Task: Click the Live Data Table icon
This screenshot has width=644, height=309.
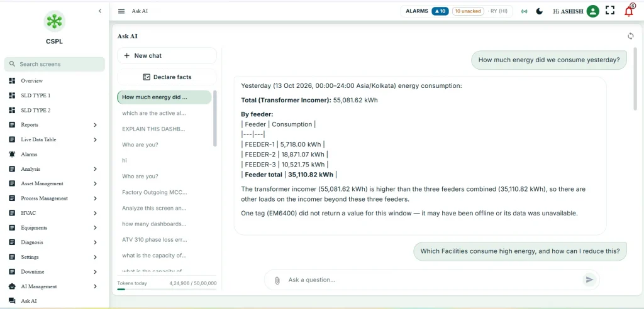Action: click(12, 139)
